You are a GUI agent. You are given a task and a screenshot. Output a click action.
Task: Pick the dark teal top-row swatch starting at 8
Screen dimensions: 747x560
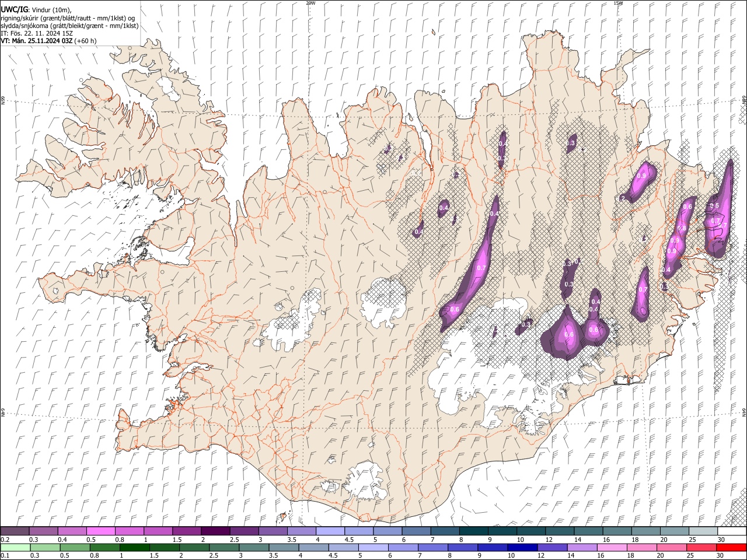(474, 531)
